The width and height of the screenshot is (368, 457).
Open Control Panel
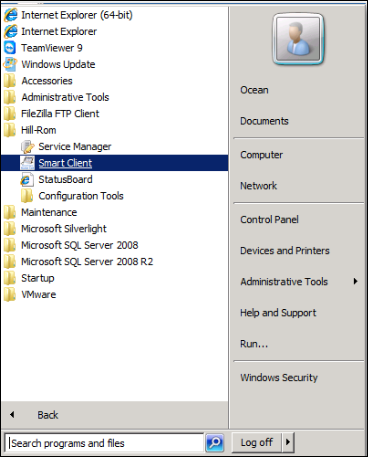pyautogui.click(x=269, y=219)
